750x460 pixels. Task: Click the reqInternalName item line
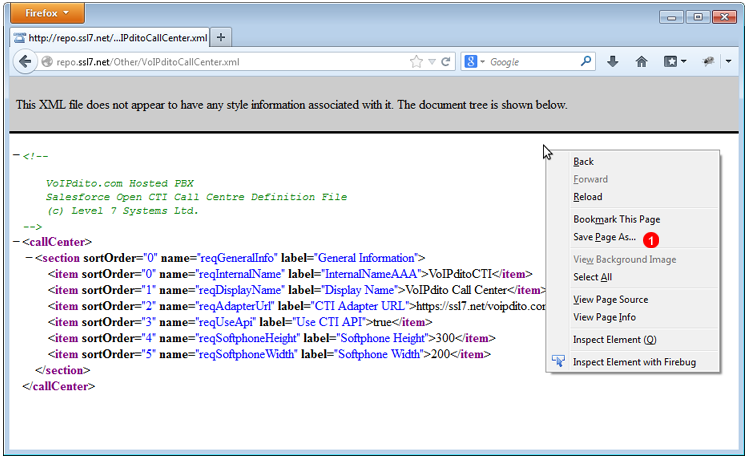pos(290,274)
